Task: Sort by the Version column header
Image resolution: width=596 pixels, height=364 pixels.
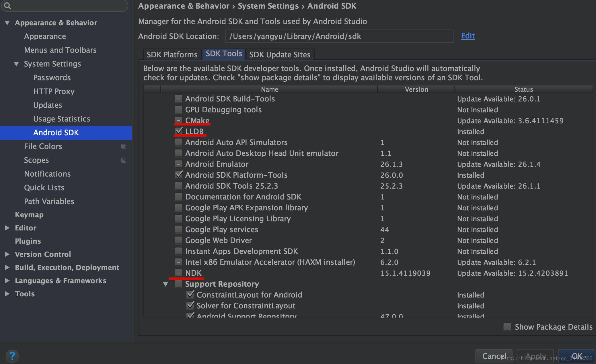Action: 416,89
